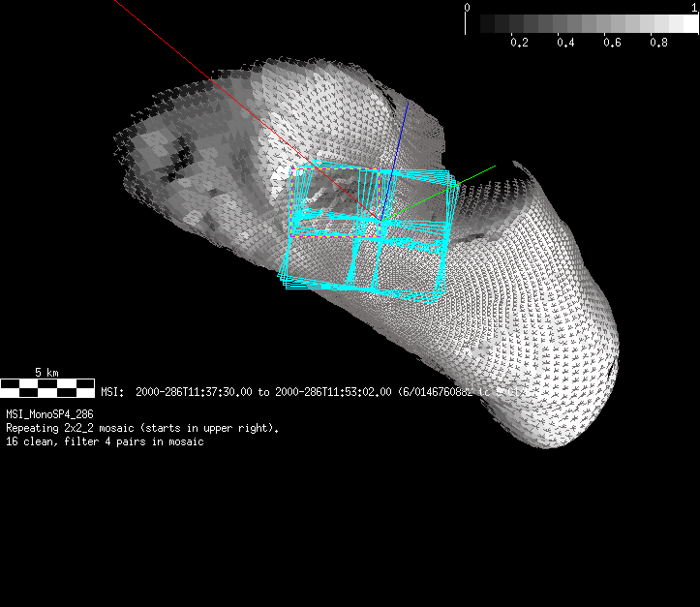Click the 0 label at legend start
This screenshot has height=607, width=700.
click(467, 7)
